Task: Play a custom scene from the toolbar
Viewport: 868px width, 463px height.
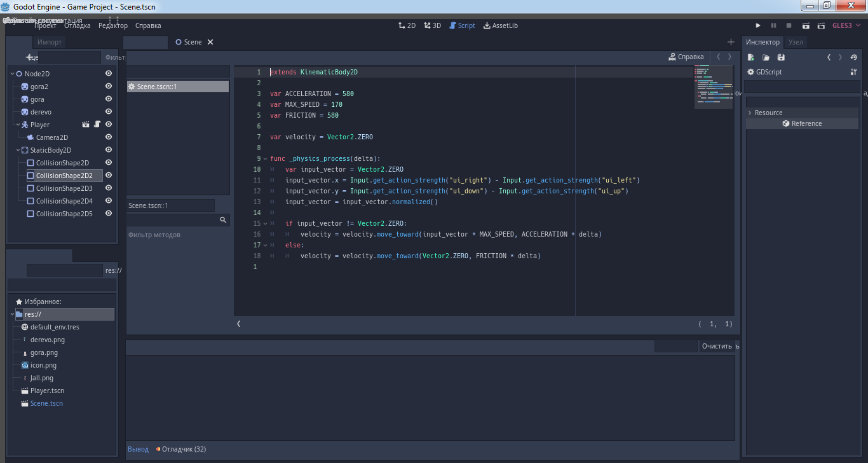Action: pos(821,25)
